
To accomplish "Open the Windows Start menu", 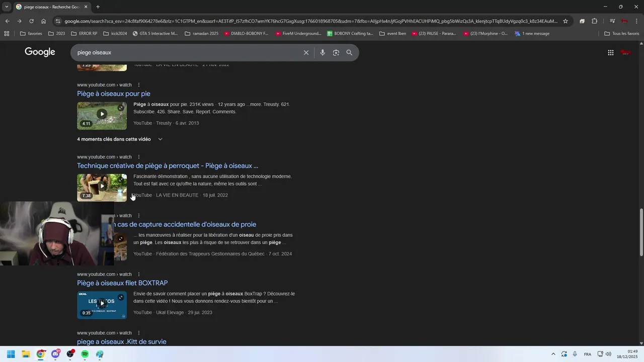I will (x=11, y=354).
